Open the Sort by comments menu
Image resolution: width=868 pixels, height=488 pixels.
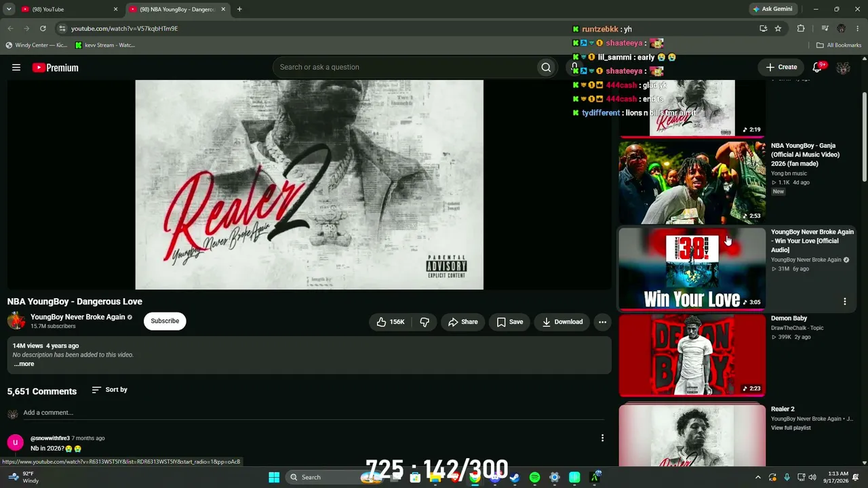[109, 390]
